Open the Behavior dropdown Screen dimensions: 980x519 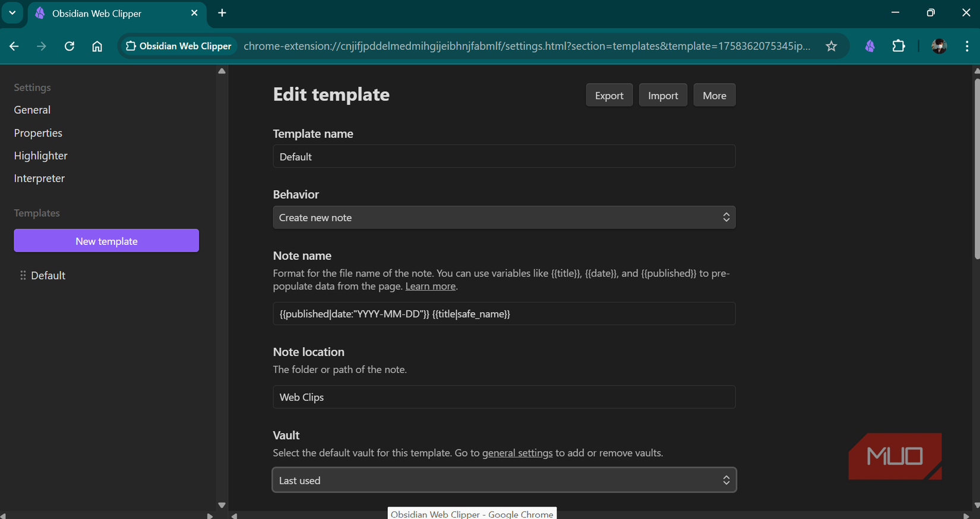(x=504, y=218)
